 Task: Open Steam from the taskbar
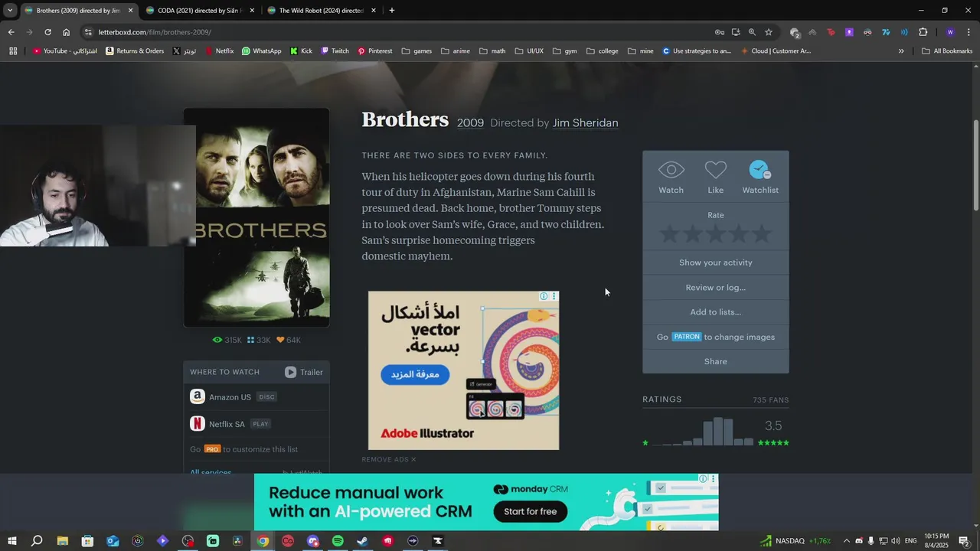[x=363, y=541]
